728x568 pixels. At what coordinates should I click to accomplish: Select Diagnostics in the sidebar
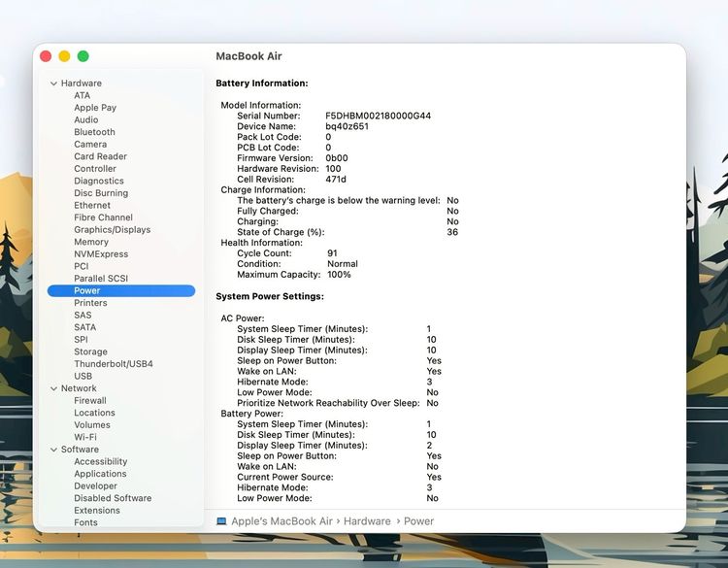pyautogui.click(x=99, y=182)
